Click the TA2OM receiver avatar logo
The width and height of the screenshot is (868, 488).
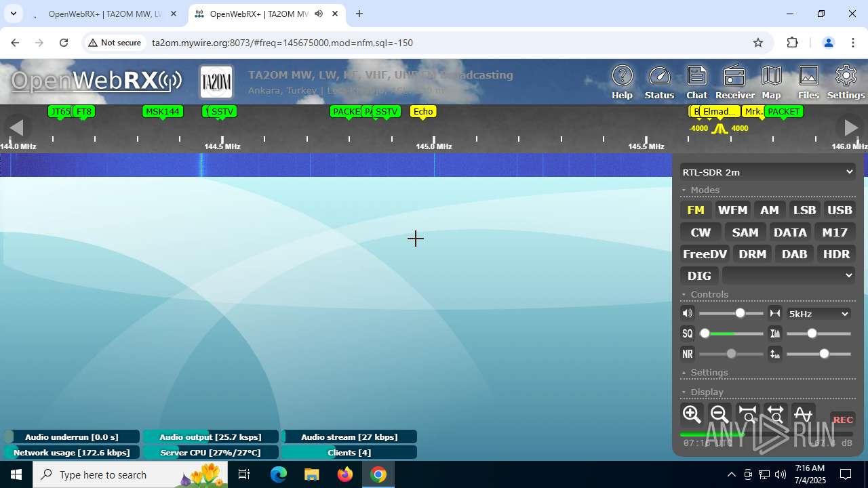point(216,83)
